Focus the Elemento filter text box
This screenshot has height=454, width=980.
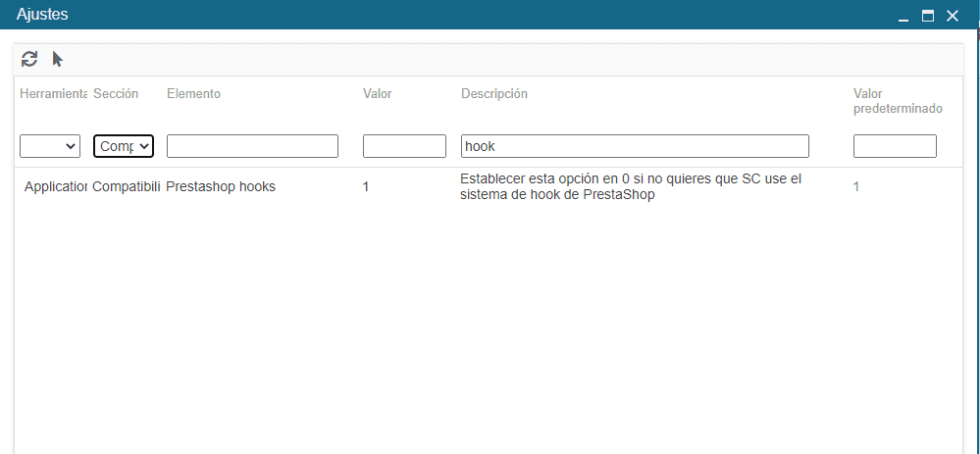coord(252,146)
